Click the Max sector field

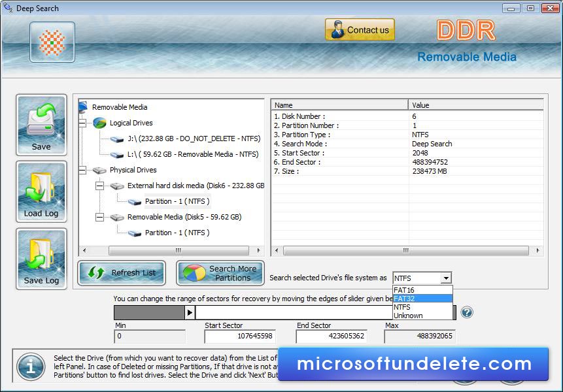click(419, 336)
